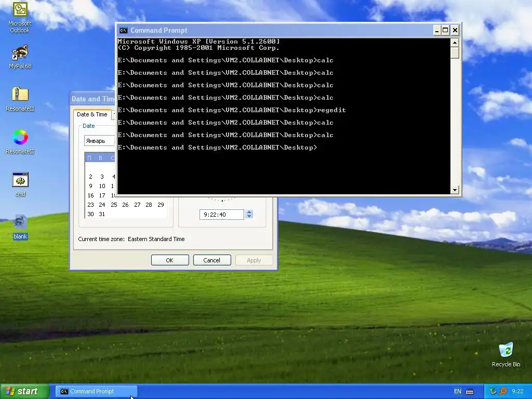Click the Command Prompt taskbar button
The width and height of the screenshot is (532, 399).
[x=97, y=391]
